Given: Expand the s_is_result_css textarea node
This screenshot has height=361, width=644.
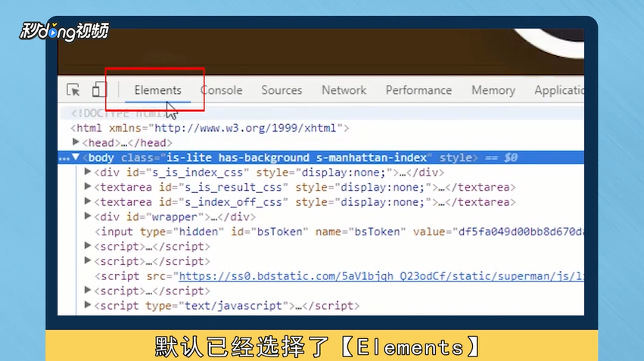Looking at the screenshot, I should [x=88, y=186].
